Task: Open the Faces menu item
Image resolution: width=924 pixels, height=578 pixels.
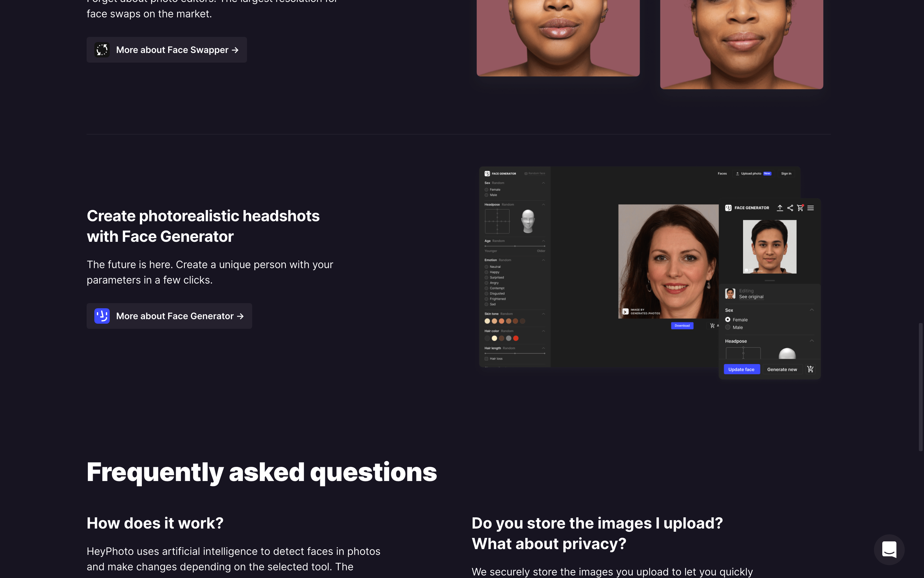Action: pyautogui.click(x=722, y=173)
